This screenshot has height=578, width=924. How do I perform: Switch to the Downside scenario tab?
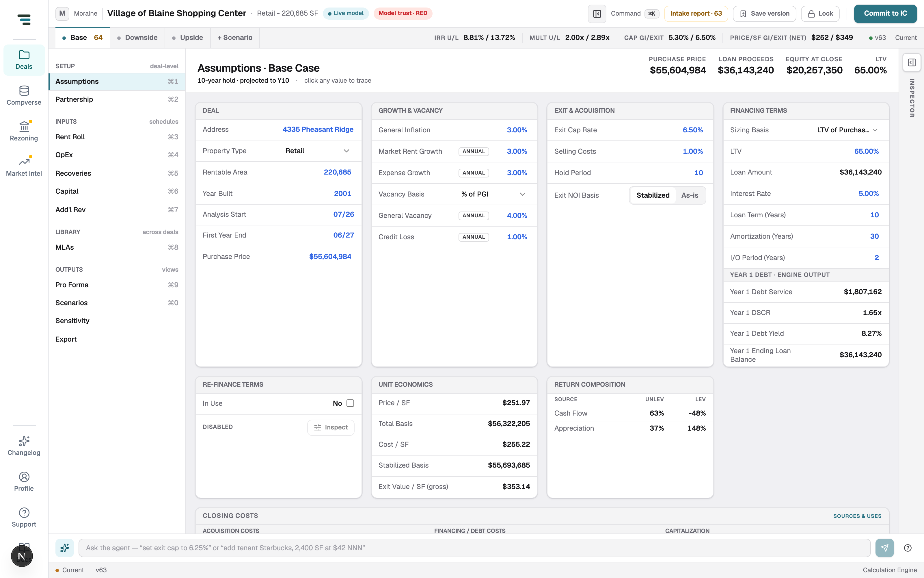tap(137, 38)
